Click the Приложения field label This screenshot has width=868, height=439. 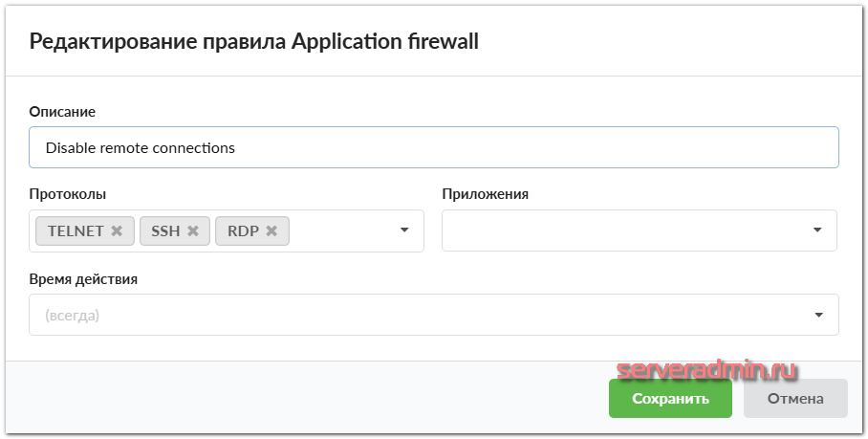485,194
